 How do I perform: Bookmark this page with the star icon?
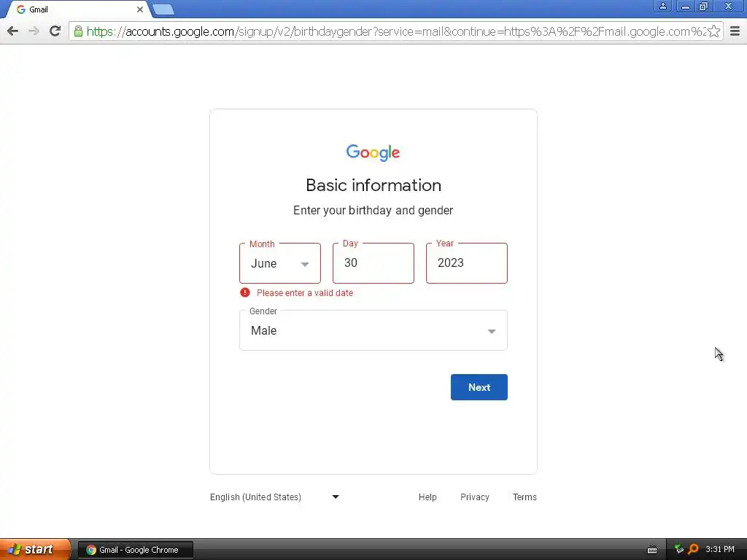point(713,31)
